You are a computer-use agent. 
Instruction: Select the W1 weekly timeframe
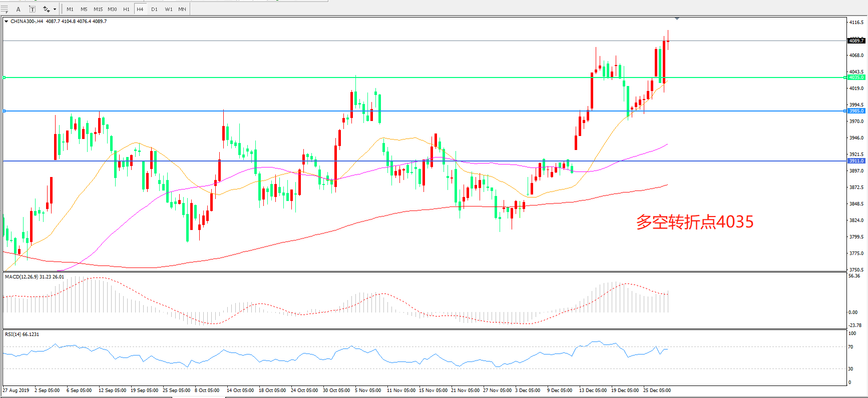pyautogui.click(x=169, y=9)
